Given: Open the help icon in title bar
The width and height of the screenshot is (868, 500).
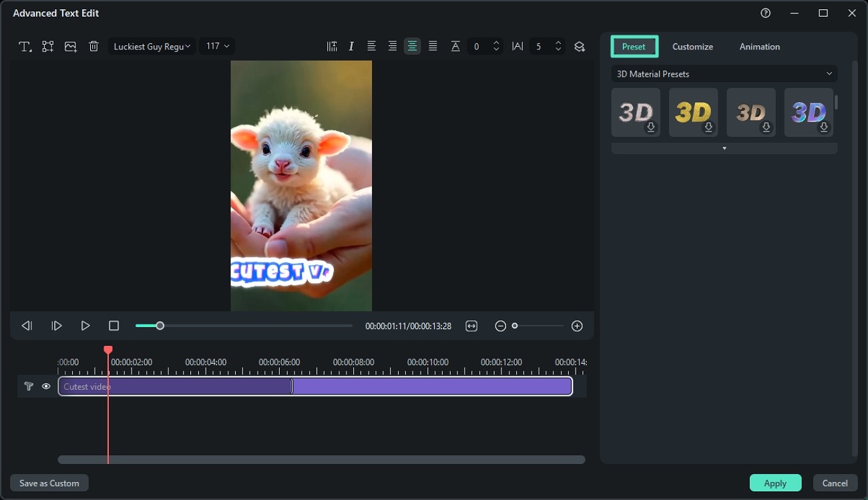Looking at the screenshot, I should pos(766,13).
